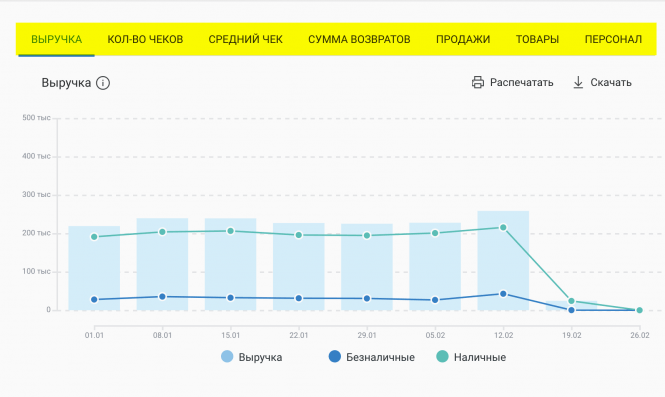Click the Распечатать text button
The height and width of the screenshot is (397, 665).
pos(521,82)
